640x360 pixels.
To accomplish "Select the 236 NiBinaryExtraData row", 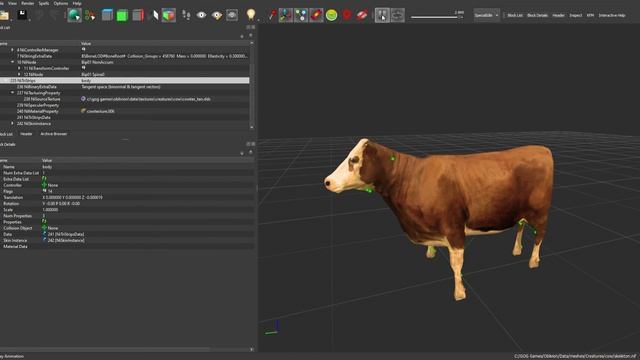I will [124, 87].
